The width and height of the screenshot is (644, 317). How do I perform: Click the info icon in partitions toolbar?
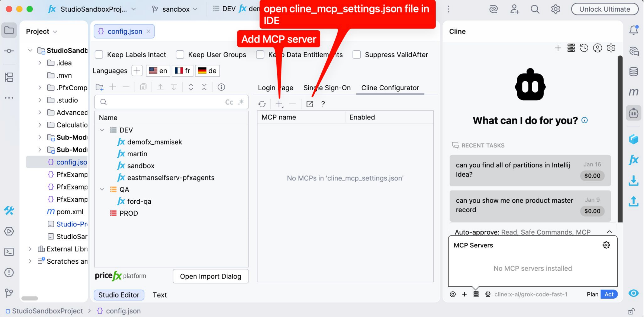(x=221, y=87)
